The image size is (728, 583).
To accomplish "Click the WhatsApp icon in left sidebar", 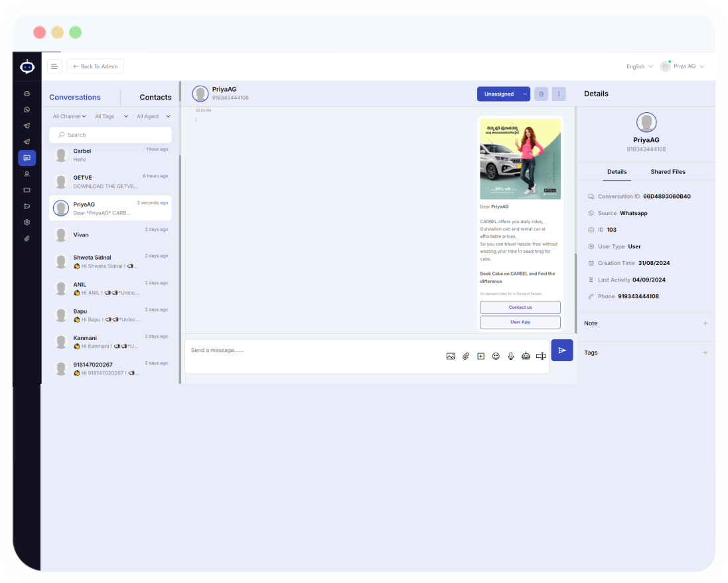I will 27,110.
